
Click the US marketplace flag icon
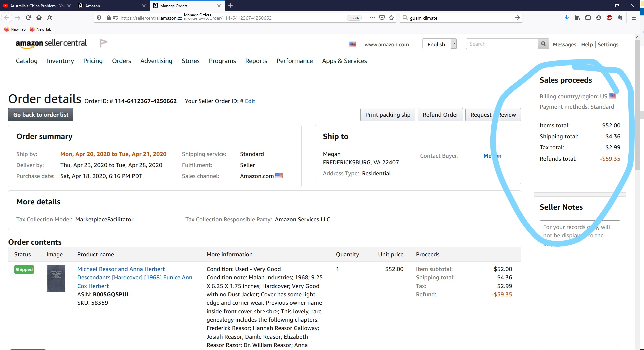click(352, 44)
